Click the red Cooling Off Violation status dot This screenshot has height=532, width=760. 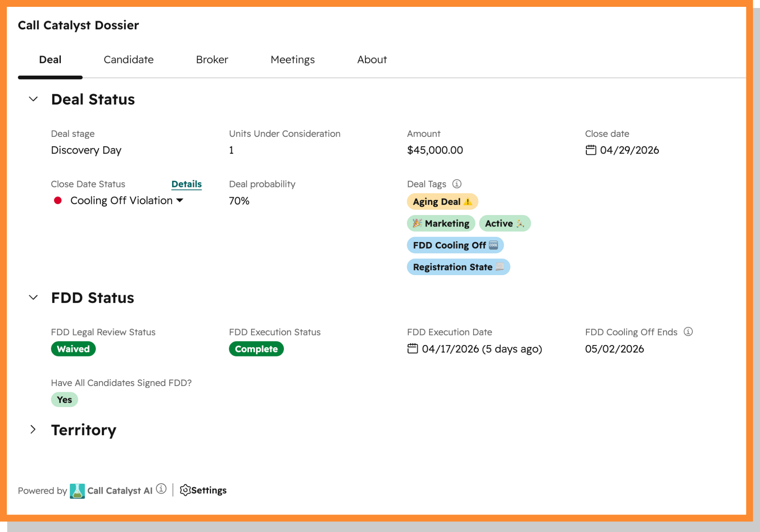pyautogui.click(x=58, y=201)
